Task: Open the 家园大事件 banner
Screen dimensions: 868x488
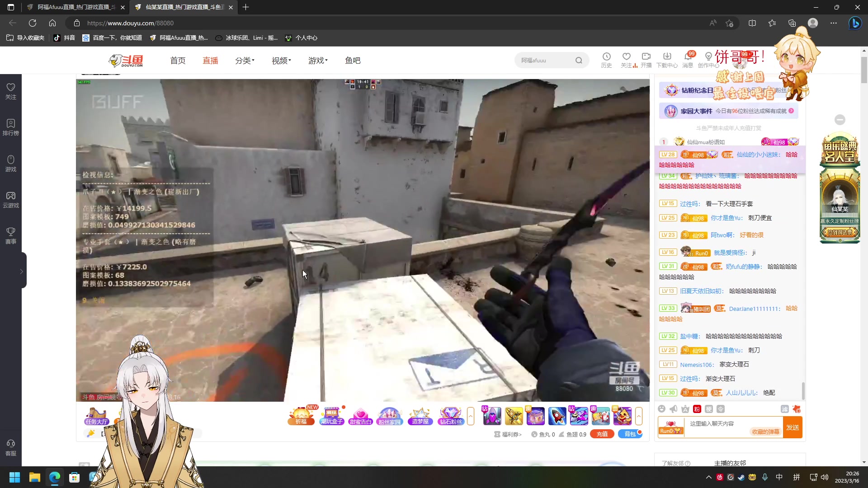Action: click(x=728, y=111)
